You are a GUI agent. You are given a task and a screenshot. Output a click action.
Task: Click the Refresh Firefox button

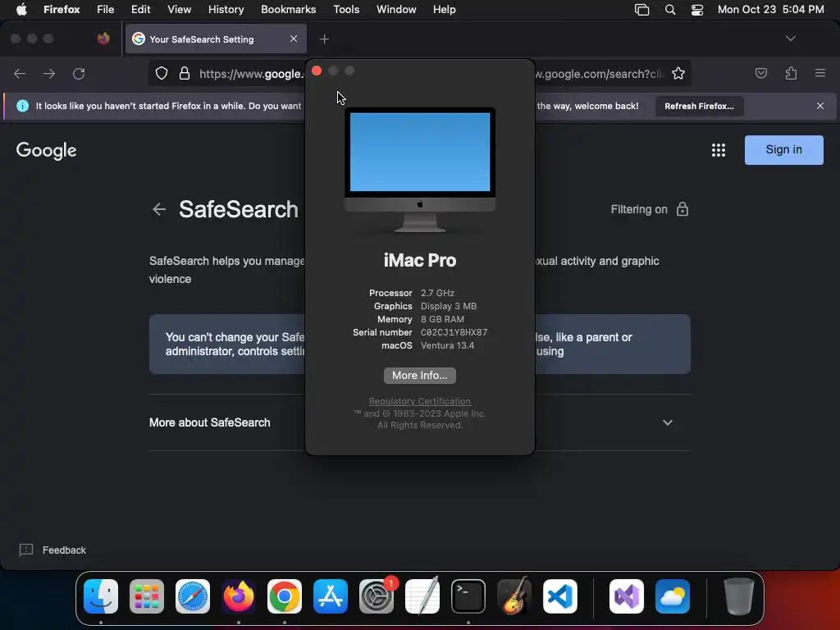pos(699,106)
